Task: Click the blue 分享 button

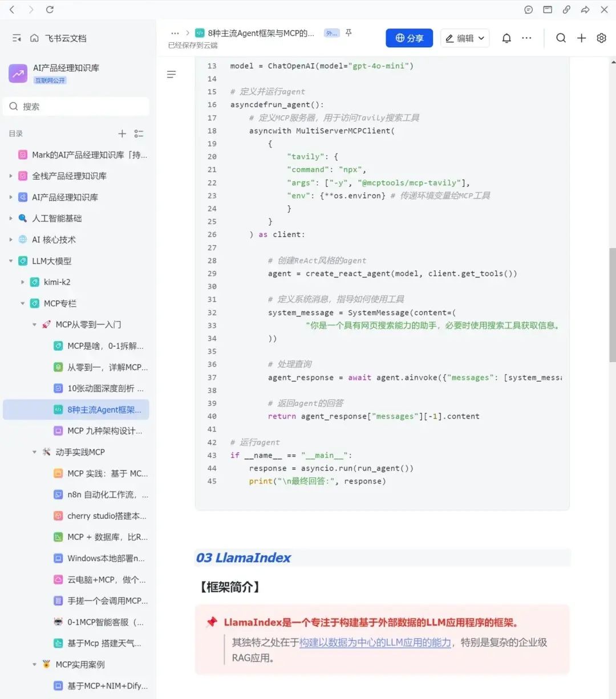Action: 409,38
